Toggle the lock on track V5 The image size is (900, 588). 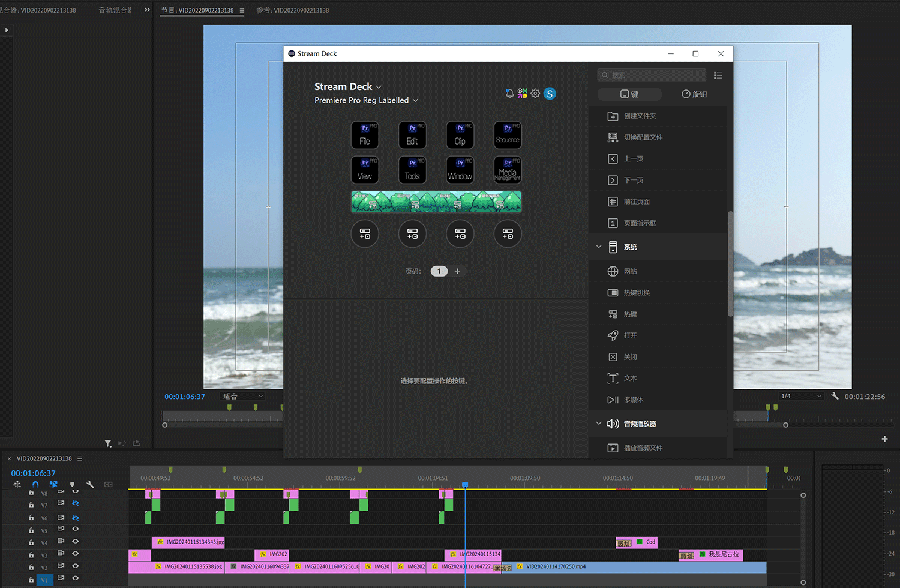point(31,530)
